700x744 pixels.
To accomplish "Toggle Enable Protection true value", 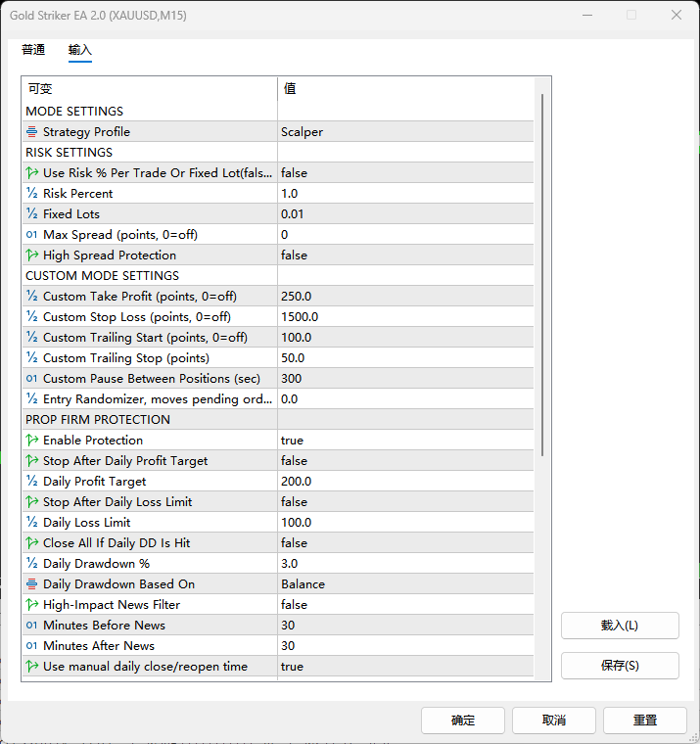I will (x=405, y=440).
